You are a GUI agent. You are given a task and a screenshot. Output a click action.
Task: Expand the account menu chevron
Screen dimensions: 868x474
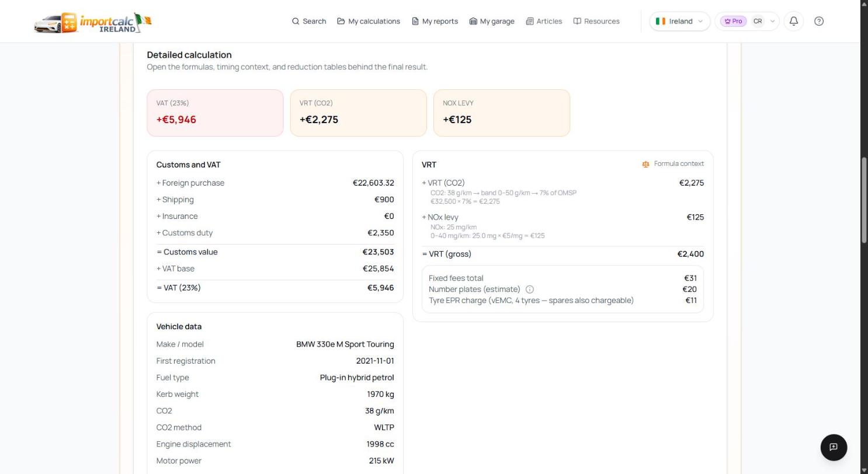772,21
